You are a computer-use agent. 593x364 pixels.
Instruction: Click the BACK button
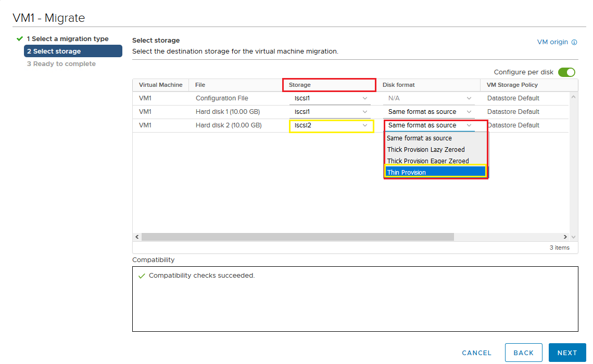coord(523,353)
